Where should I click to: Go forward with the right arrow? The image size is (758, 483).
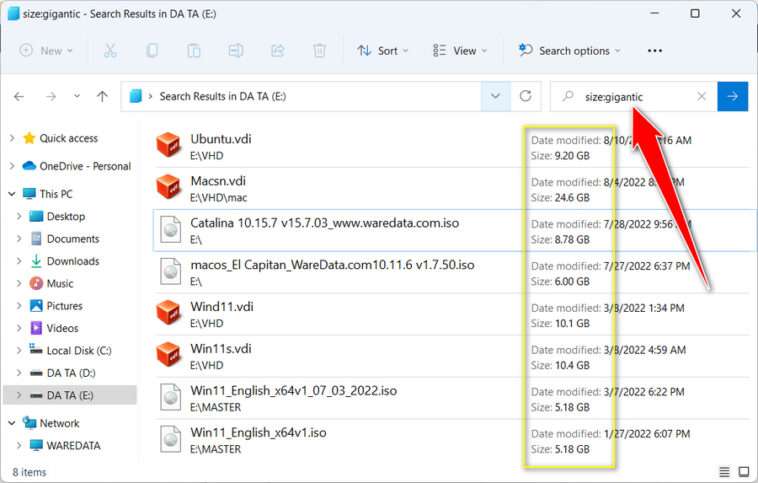point(51,97)
